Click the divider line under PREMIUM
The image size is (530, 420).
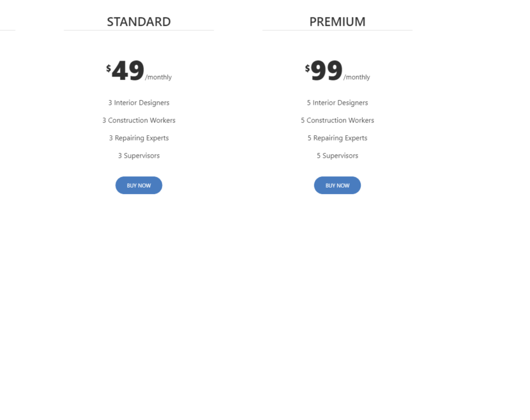[337, 30]
